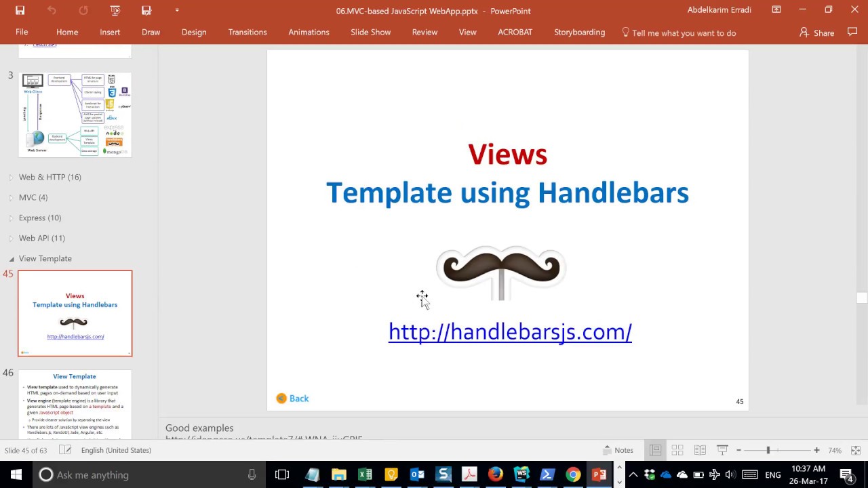Image resolution: width=868 pixels, height=488 pixels.
Task: Open File Explorer from taskbar
Action: (338, 474)
